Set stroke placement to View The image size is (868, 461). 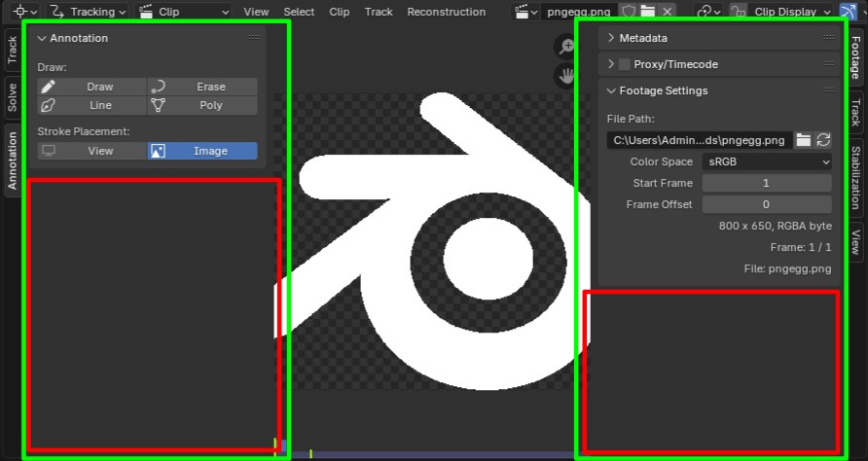pos(91,151)
